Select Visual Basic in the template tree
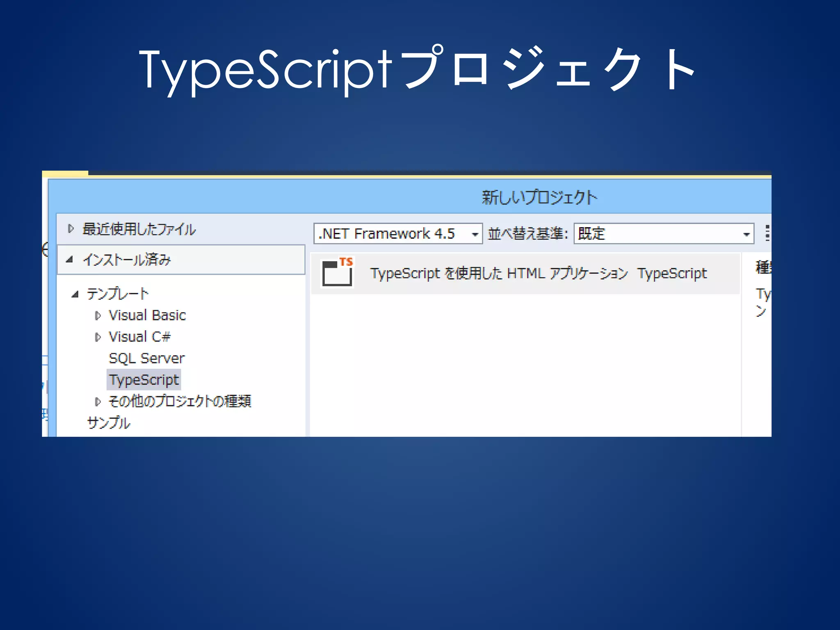 pyautogui.click(x=147, y=315)
